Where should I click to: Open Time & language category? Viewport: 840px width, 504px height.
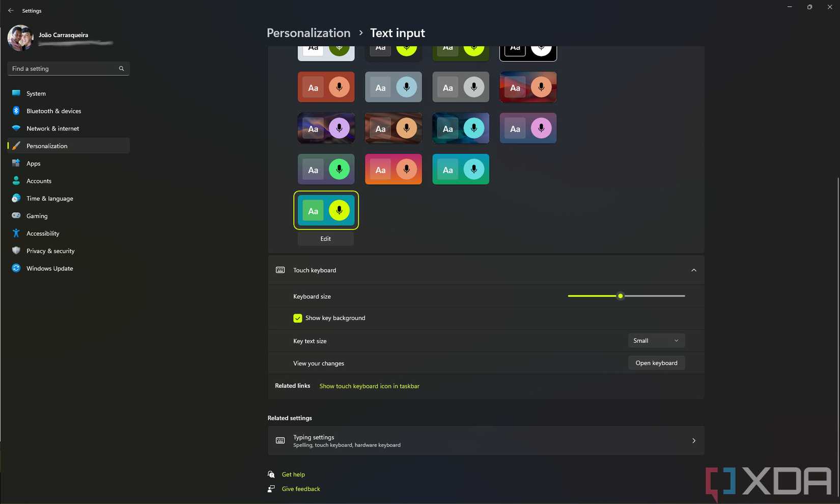[x=69, y=199]
